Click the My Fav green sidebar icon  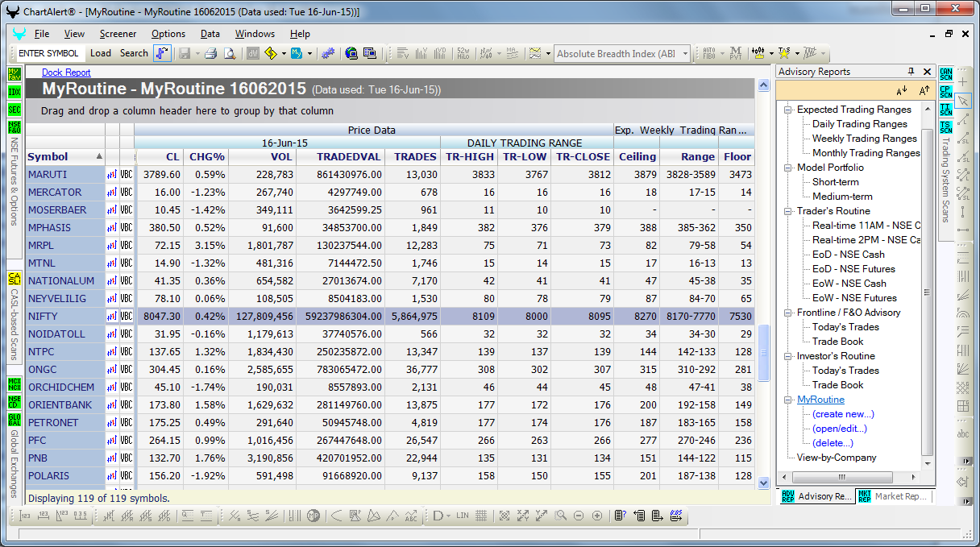pos(15,74)
